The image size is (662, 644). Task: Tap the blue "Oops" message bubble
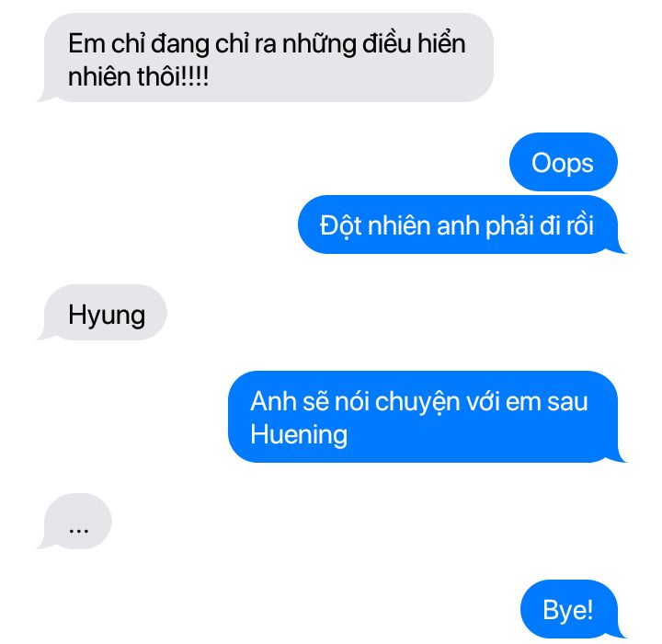point(564,162)
